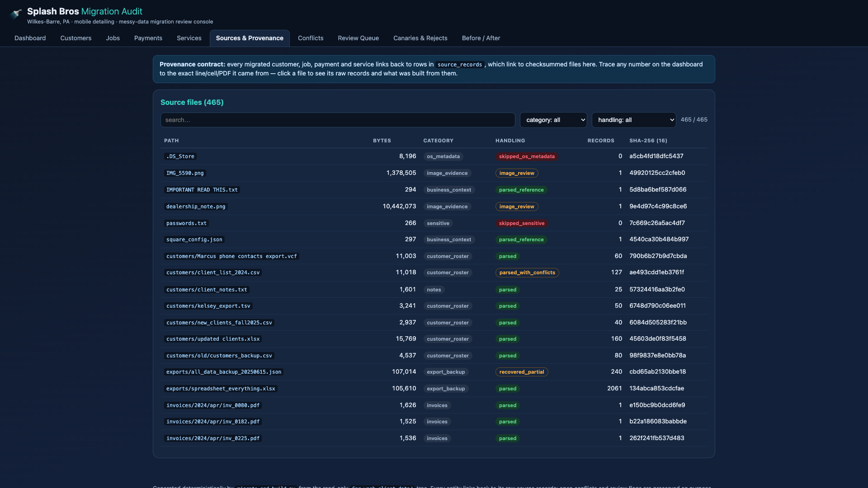Click the skipped_sensitive handling badge
The height and width of the screenshot is (488, 868).
click(522, 223)
